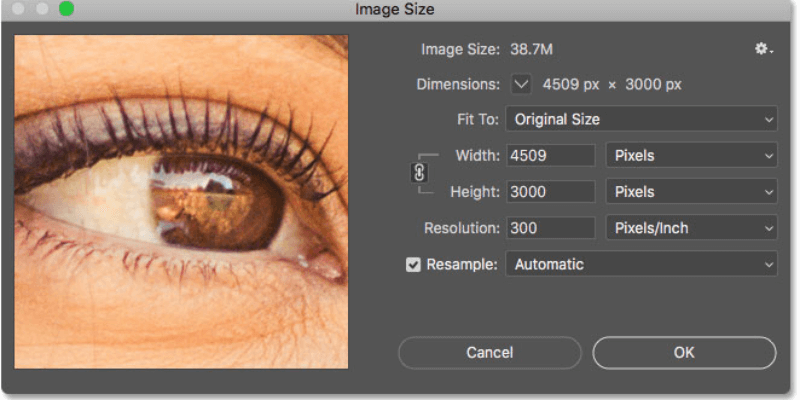Click the Resolution value field

coord(550,228)
